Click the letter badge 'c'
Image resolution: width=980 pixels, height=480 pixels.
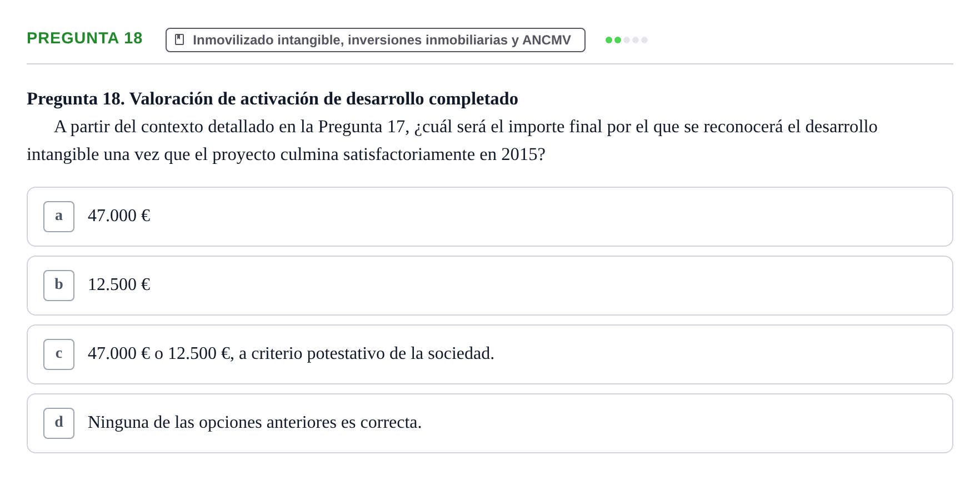(x=59, y=354)
